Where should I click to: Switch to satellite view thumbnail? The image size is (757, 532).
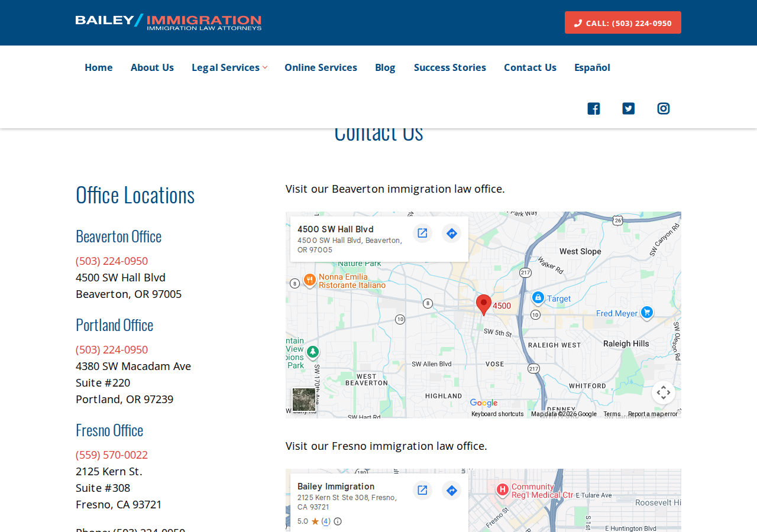[x=304, y=400]
